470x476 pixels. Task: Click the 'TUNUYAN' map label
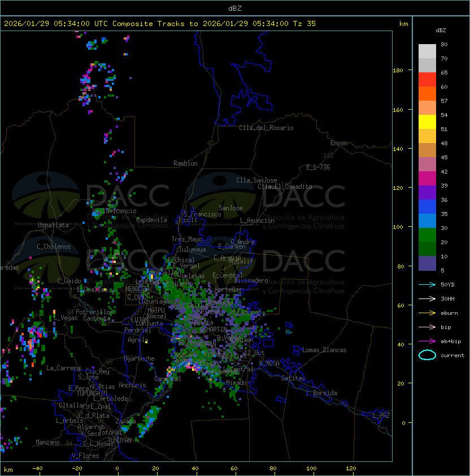120,440
